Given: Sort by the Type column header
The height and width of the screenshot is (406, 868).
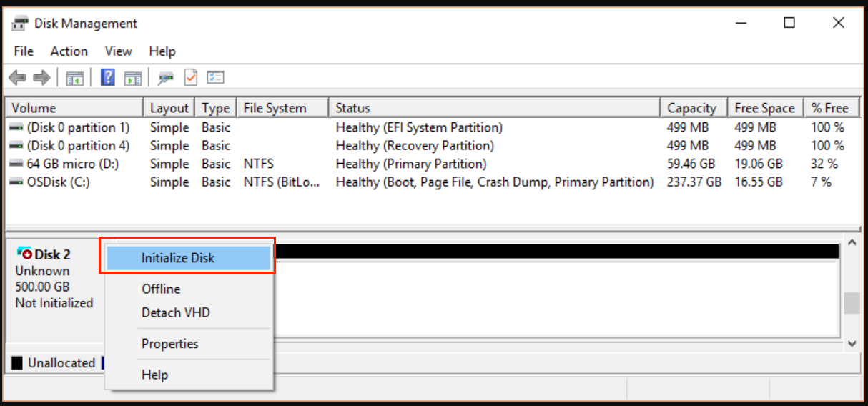Looking at the screenshot, I should (x=215, y=108).
